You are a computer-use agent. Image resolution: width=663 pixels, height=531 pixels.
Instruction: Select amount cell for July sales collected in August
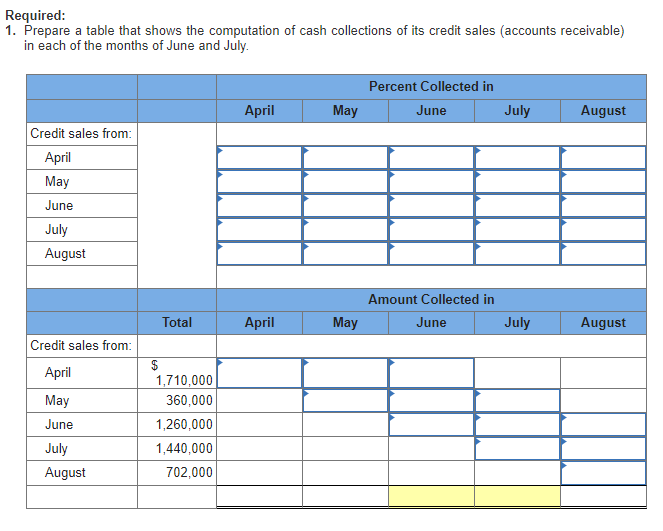(603, 449)
